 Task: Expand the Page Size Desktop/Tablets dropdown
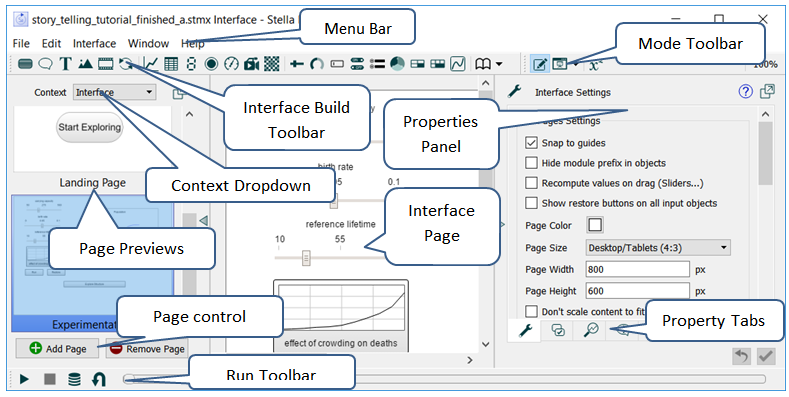coord(658,248)
